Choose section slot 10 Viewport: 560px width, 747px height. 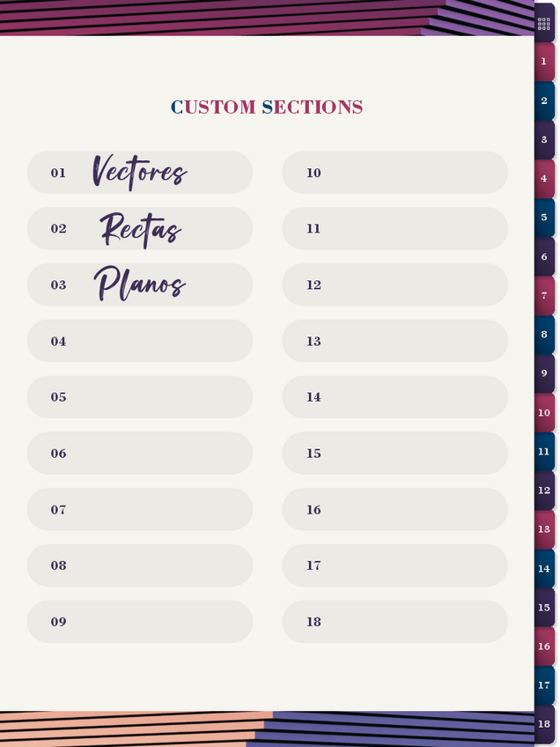(x=394, y=173)
